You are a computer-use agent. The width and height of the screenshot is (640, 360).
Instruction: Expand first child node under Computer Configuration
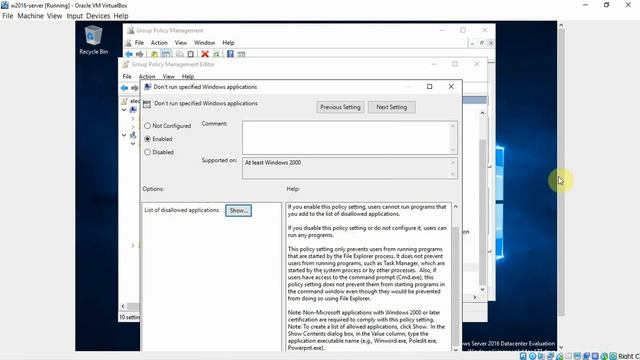(x=133, y=118)
